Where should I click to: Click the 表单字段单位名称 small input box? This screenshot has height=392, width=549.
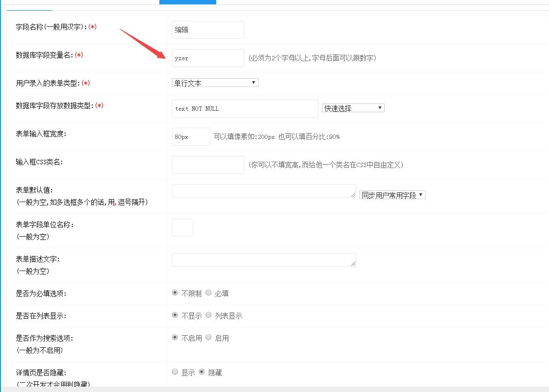click(183, 228)
